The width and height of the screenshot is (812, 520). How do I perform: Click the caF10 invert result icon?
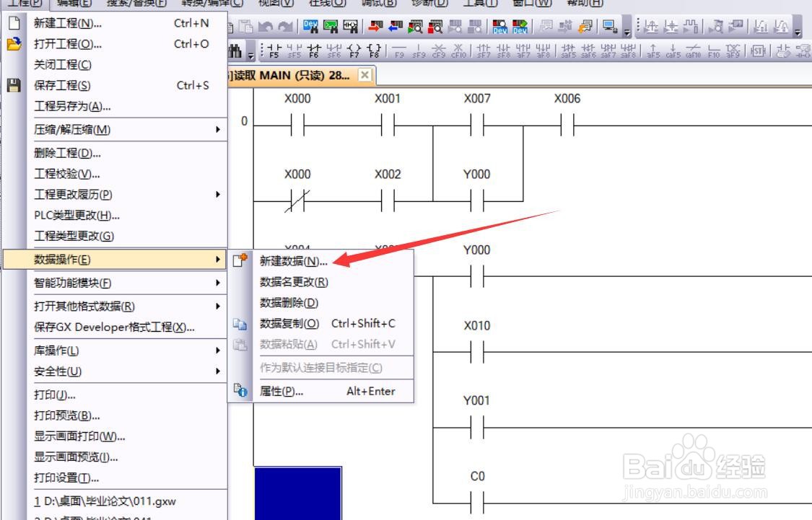(694, 50)
